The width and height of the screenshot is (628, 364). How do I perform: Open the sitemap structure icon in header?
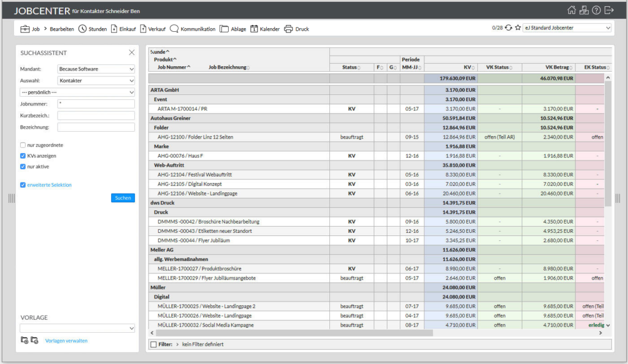(x=584, y=10)
